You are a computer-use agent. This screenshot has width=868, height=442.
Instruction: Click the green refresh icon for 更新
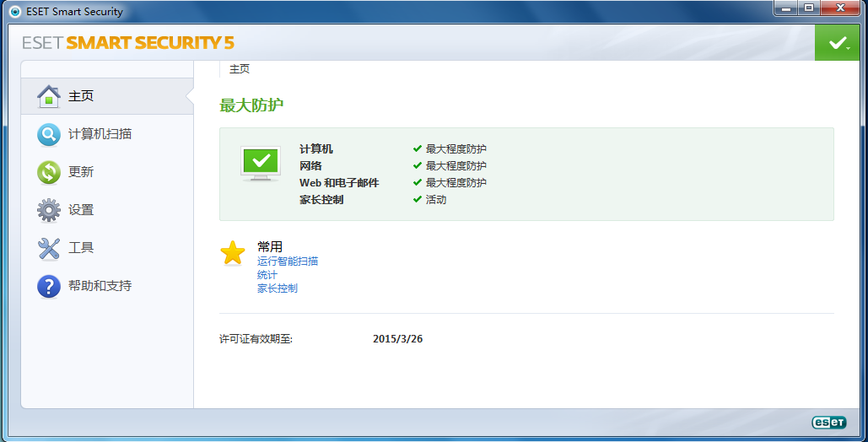click(x=49, y=172)
